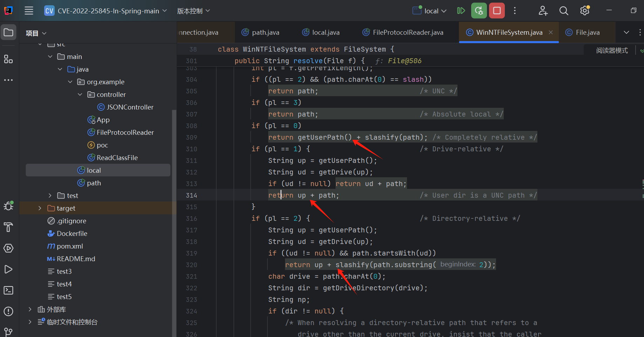
Task: Collapse the main folder
Action: pyautogui.click(x=50, y=57)
